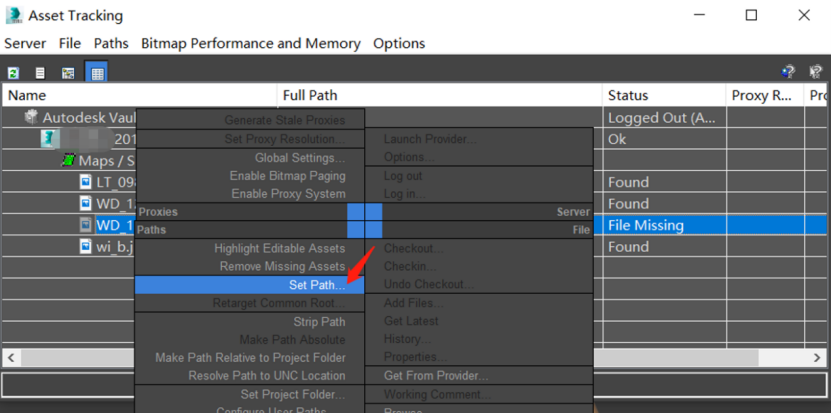Select the tree view toolbar icon

pos(68,73)
